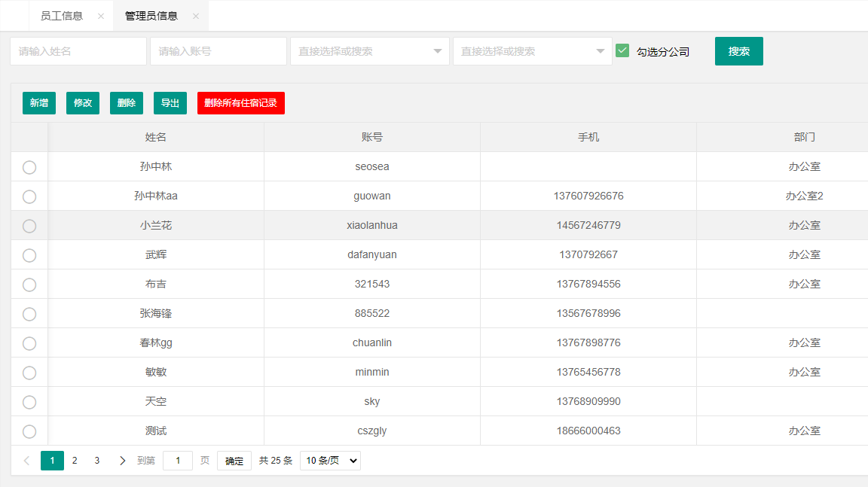Expand the second 直接选择或搜索 dropdown
Screen dimensions: 868x487
(532, 51)
